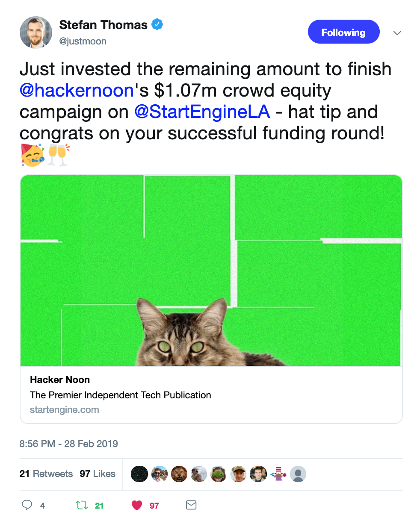
Task: Click the startengine.com domain link
Action: pos(65,409)
